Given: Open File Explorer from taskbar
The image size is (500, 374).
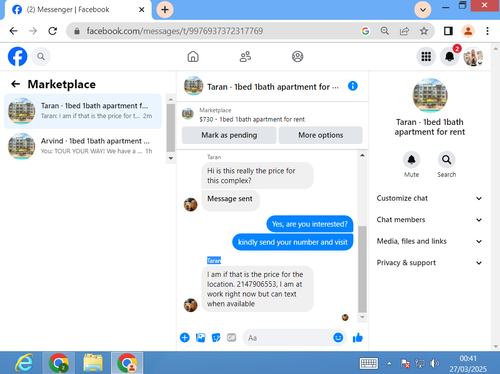Looking at the screenshot, I should [x=93, y=363].
